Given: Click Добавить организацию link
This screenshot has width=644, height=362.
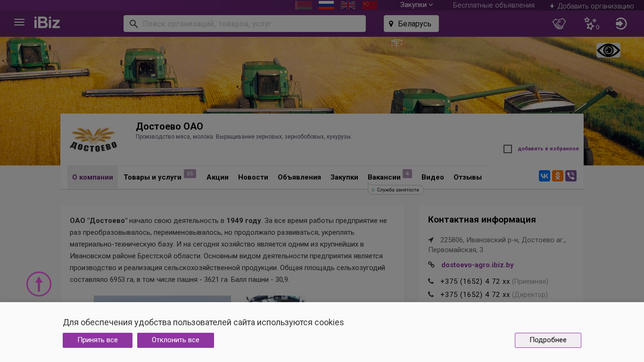Looking at the screenshot, I should (592, 6).
